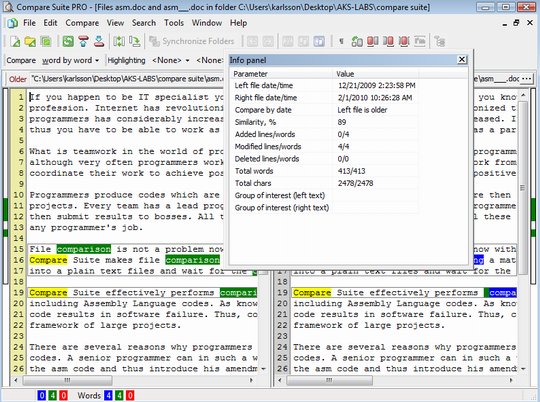This screenshot has height=402, width=540.
Task: Click the previous difference arrow icon
Action: click(x=252, y=42)
